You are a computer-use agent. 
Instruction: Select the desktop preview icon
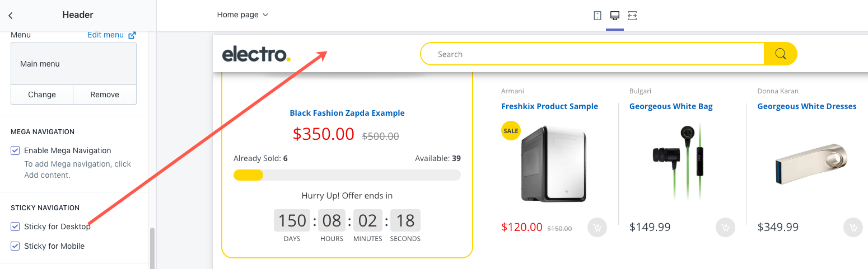[614, 16]
